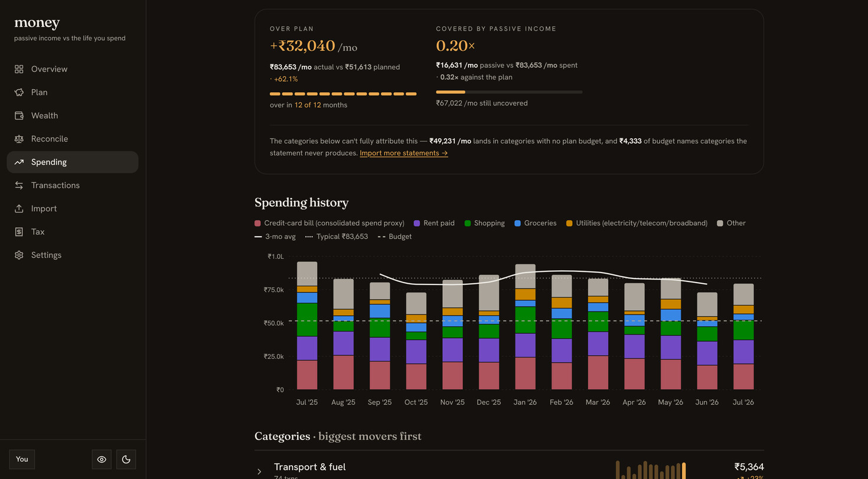
Task: Click the Tax receipt icon
Action: 19,232
